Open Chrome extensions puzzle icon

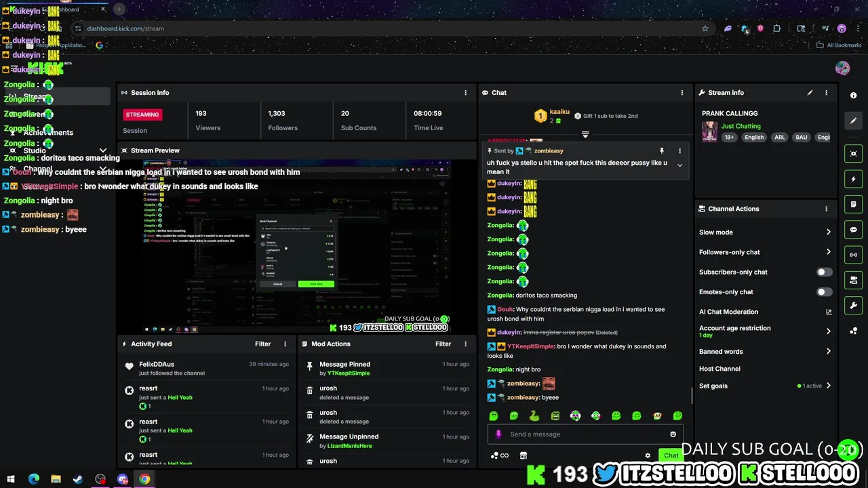click(777, 28)
